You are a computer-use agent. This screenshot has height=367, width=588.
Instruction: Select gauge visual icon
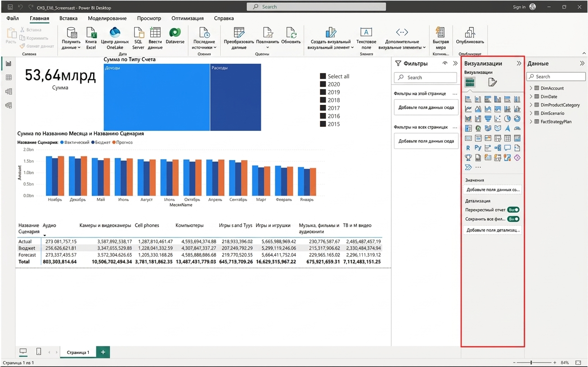point(517,129)
